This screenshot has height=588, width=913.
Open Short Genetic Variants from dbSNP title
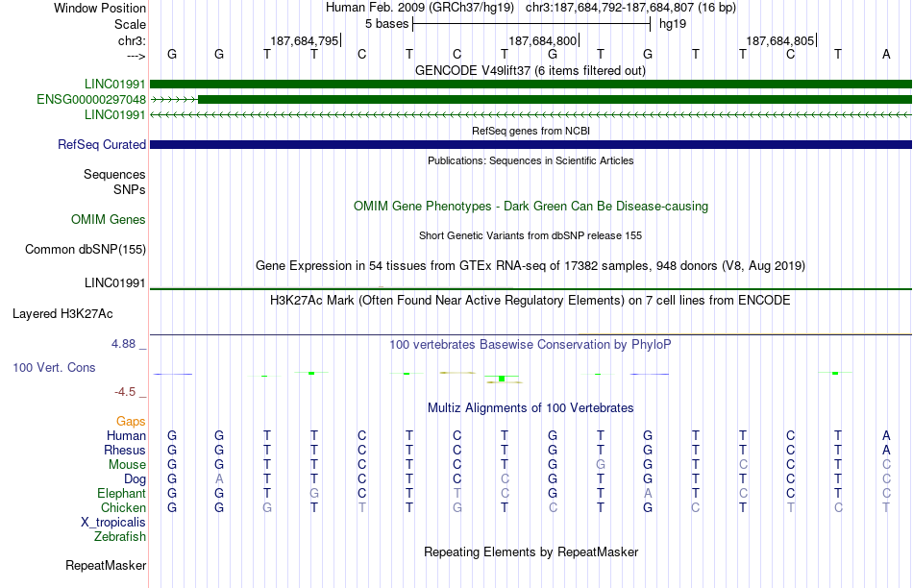point(530,235)
